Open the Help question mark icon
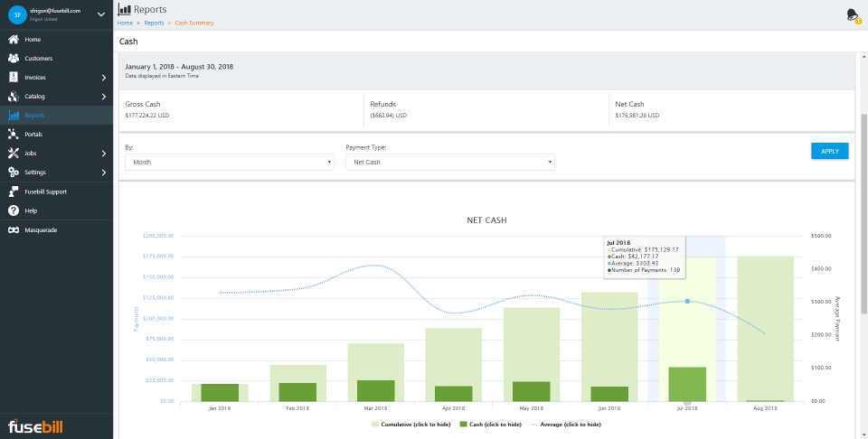This screenshot has width=868, height=439. (x=14, y=210)
